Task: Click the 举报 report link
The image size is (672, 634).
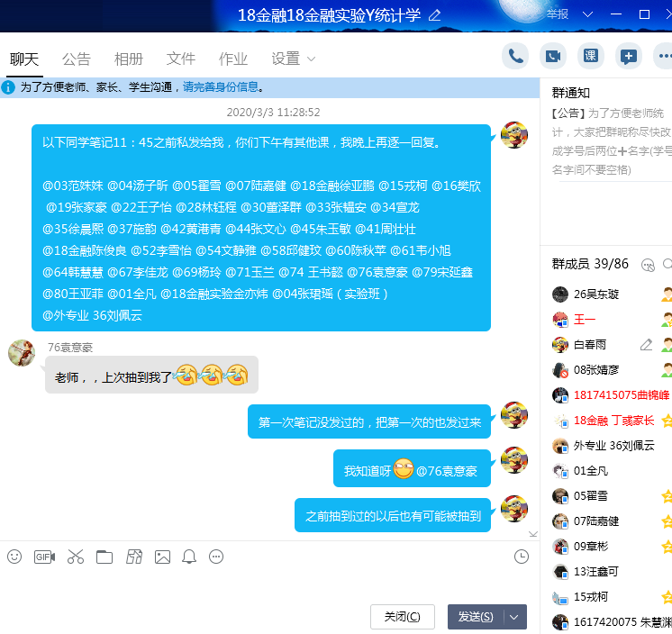Action: coord(558,14)
